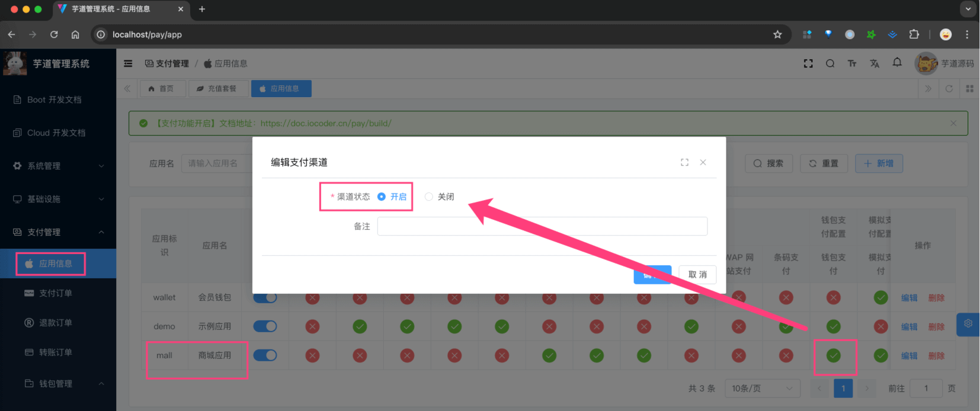Select the 关闭 radio option
The image size is (980, 411).
(429, 197)
